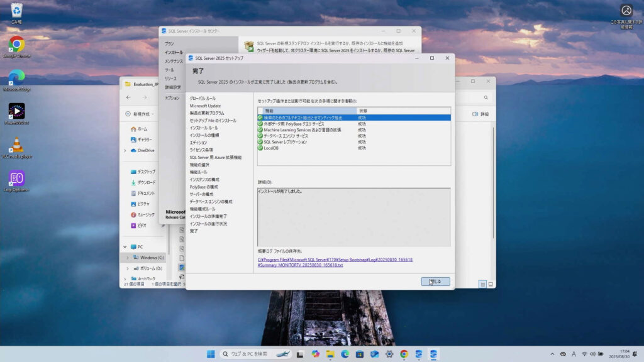Click the ライセンス条項 step in setup sidebar
Viewport: 644px width, 362px height.
[x=201, y=150]
